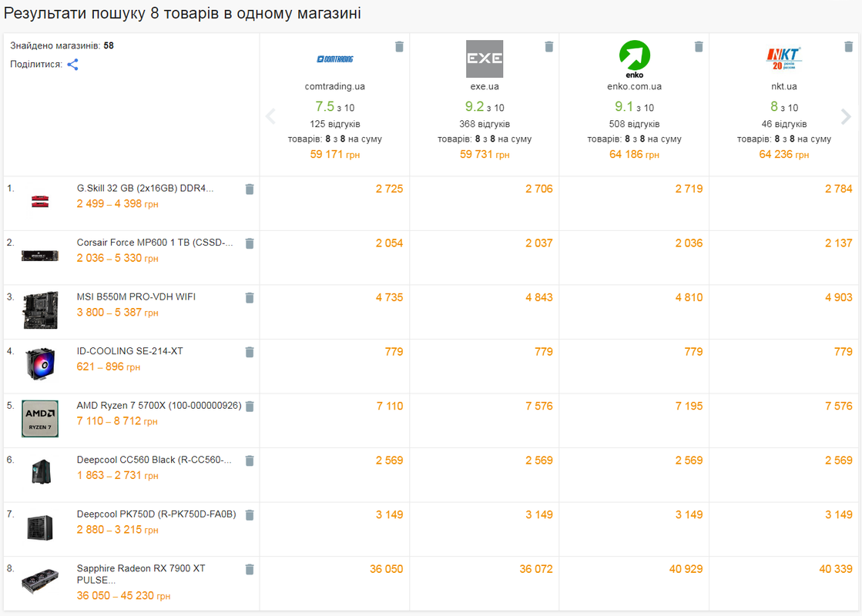Viewport: 862px width, 616px height.
Task: Open the comtrading.ua store logo
Action: (x=335, y=59)
